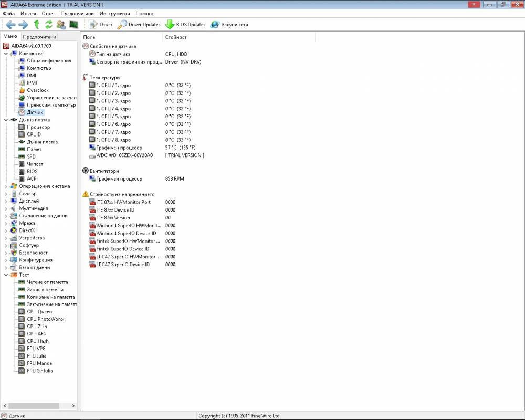Click the Софтуер tree item icon
525x420 pixels.
14,245
